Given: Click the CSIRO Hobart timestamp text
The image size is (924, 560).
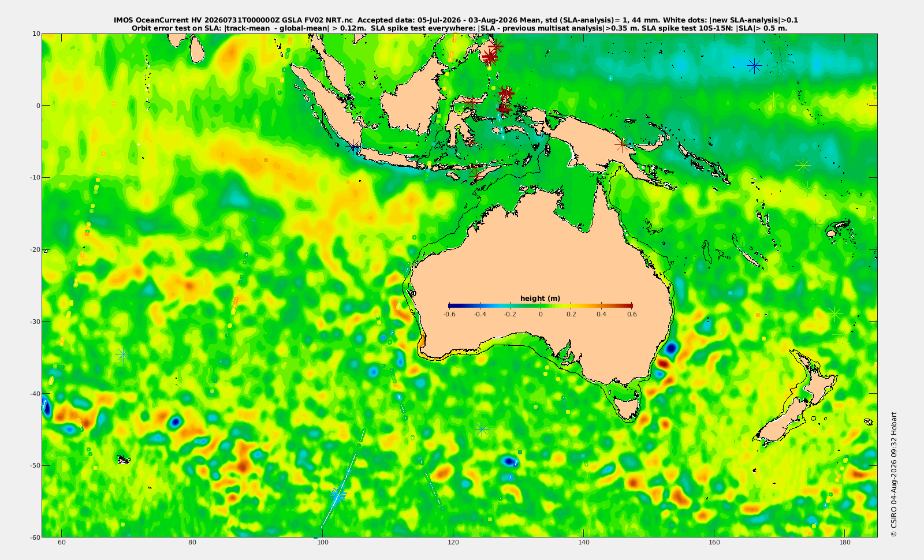Looking at the screenshot, I should click(894, 474).
